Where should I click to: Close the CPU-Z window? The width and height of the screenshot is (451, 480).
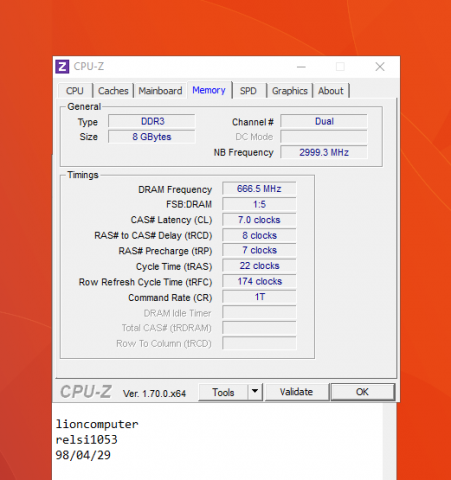[x=380, y=67]
